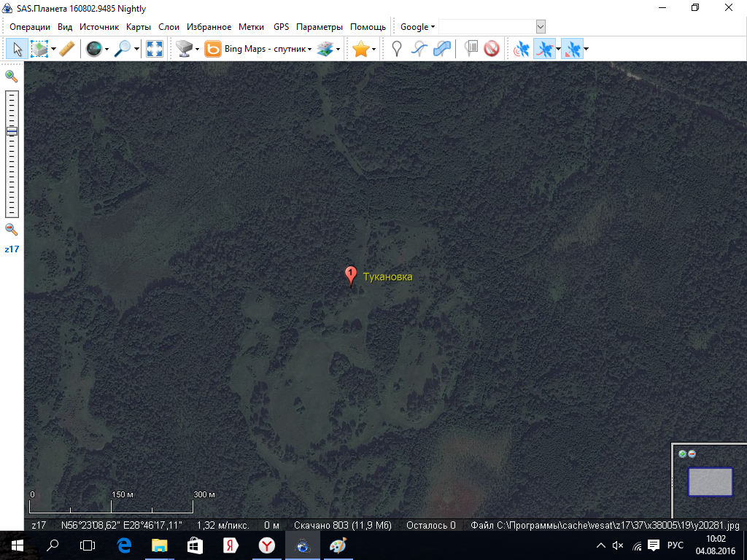
Task: Toggle the GPS center-on-position icon
Action: click(572, 49)
